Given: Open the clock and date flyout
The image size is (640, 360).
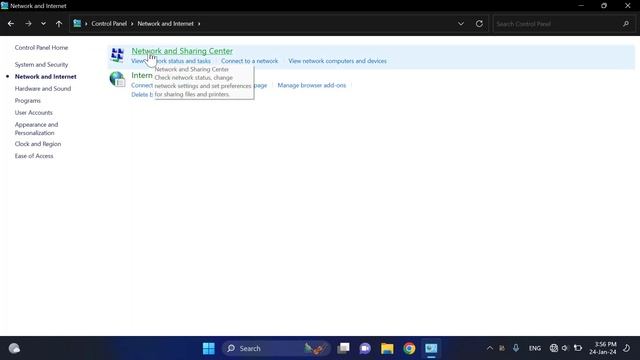Looking at the screenshot, I should [603, 348].
